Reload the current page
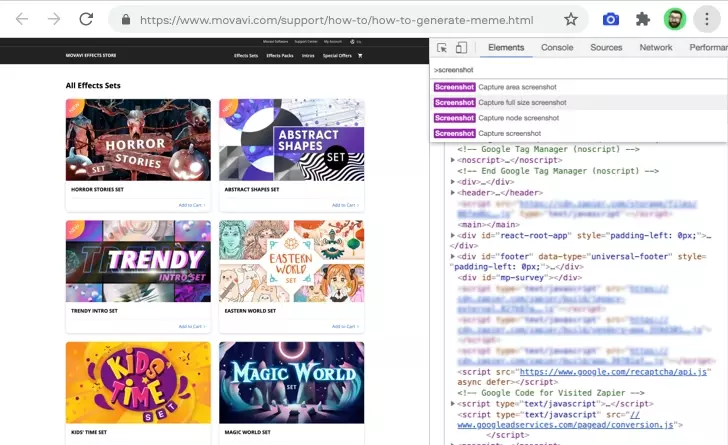Screen dimensions: 728x445 pos(86,19)
